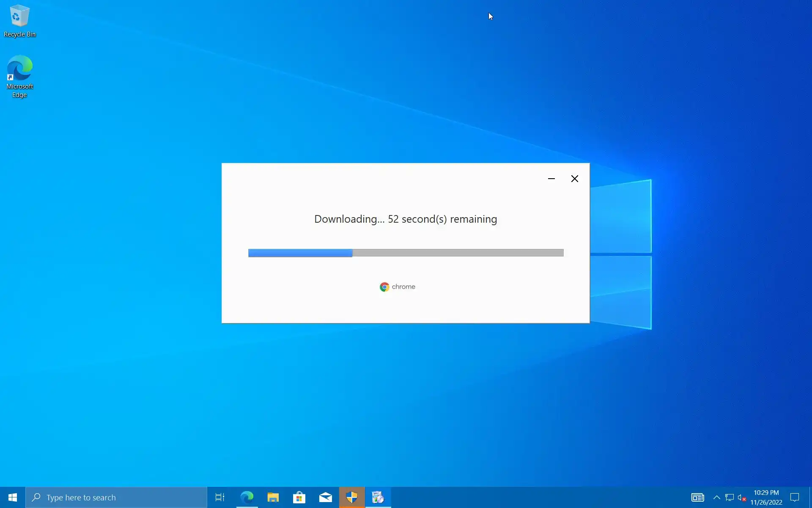Minimize the Chrome installer window
812x508 pixels.
(x=551, y=179)
